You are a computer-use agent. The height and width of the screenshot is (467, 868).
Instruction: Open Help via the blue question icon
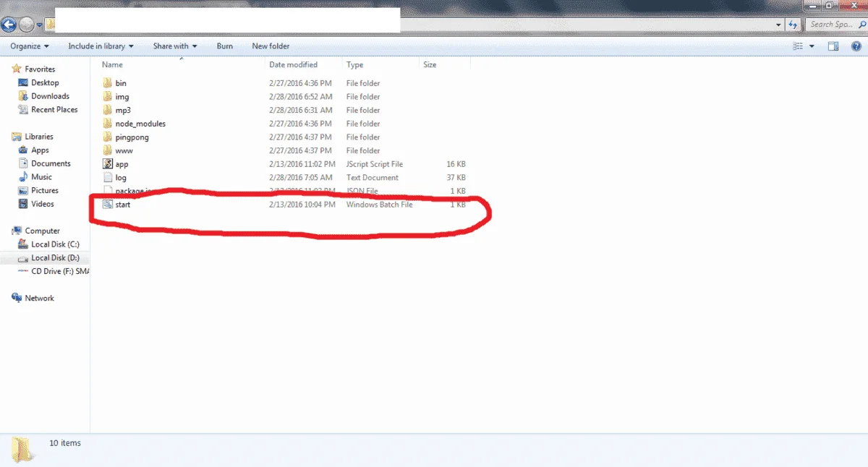tap(856, 46)
